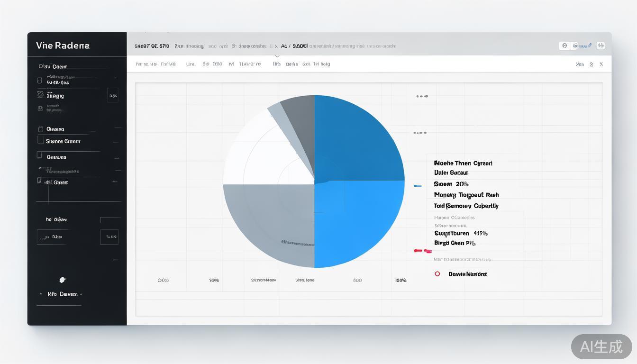Select the Gaitis tab in the tab bar
Screen dimensions: 637x364
(291, 64)
